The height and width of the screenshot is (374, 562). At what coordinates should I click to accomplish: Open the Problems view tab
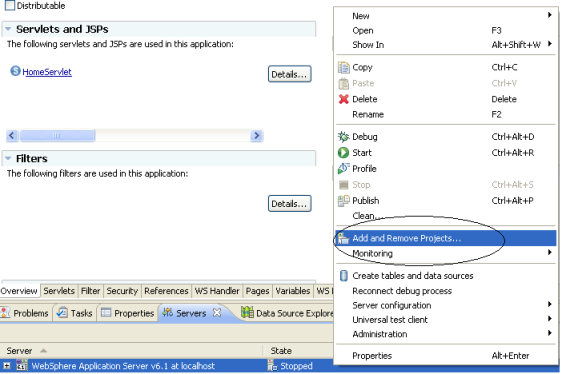tap(26, 313)
